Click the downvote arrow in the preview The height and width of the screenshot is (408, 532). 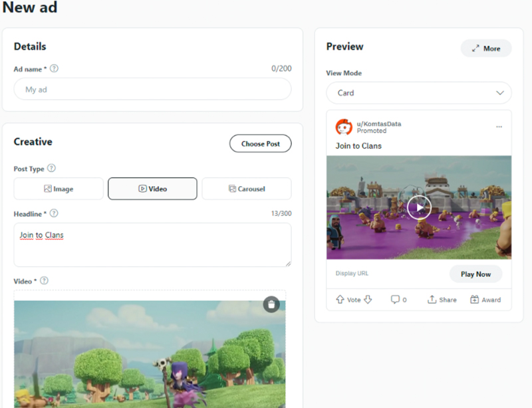click(368, 300)
